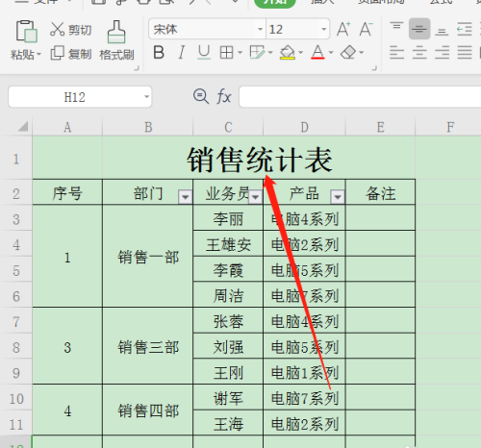Toggle Underline formatting
This screenshot has width=481, height=448.
[x=204, y=52]
